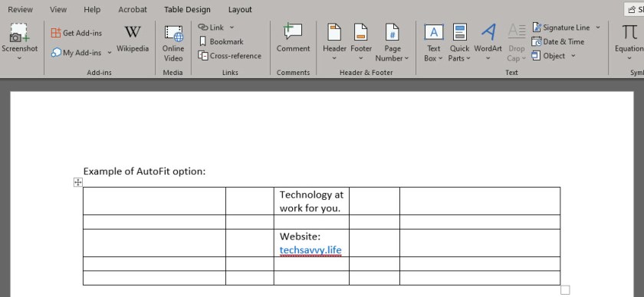The width and height of the screenshot is (644, 297).
Task: Add a new Comment
Action: pos(293,38)
